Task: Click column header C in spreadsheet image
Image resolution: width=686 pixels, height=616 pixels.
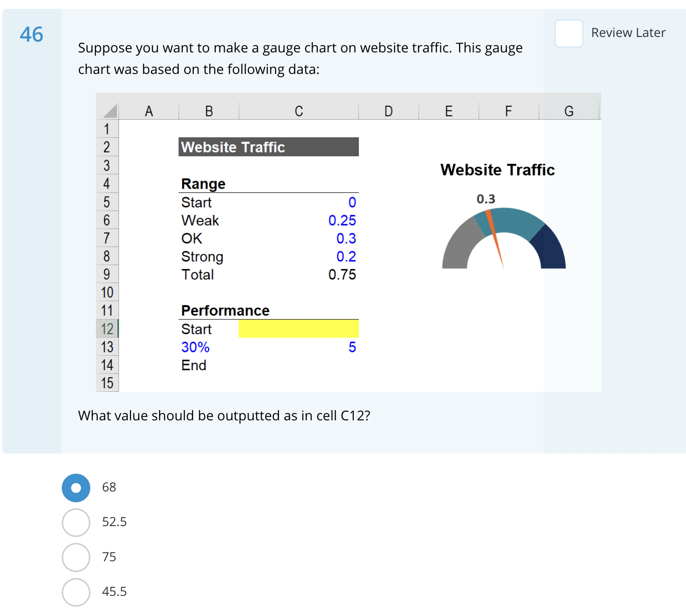Action: (x=299, y=111)
